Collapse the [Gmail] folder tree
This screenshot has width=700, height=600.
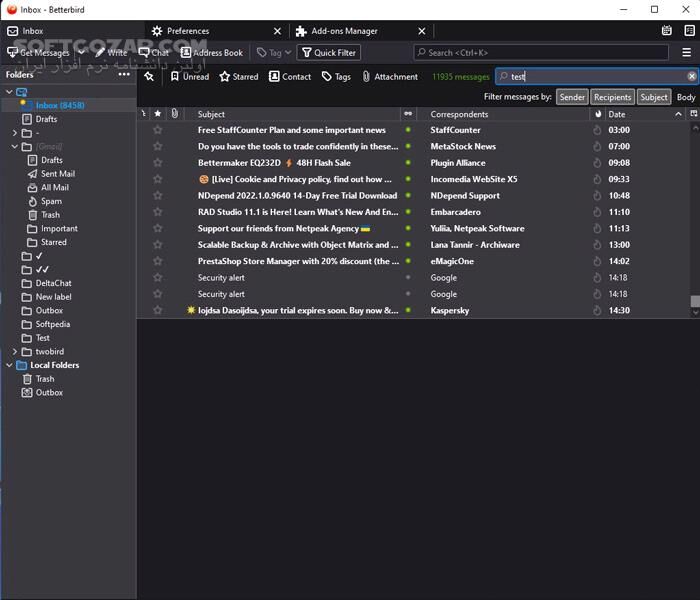(15, 147)
